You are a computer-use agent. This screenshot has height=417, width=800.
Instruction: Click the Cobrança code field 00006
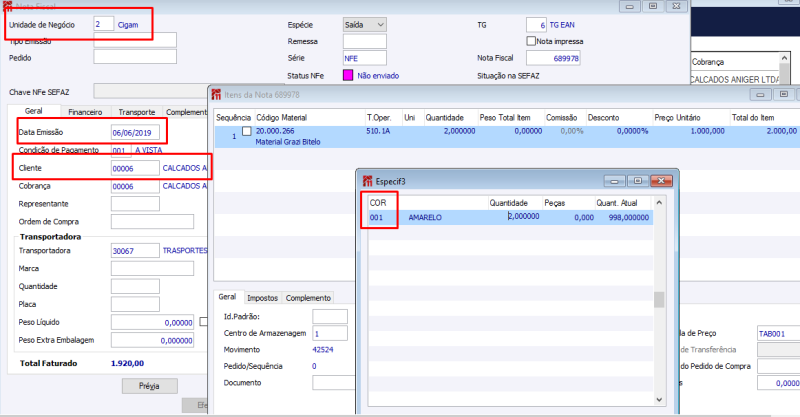tap(135, 186)
